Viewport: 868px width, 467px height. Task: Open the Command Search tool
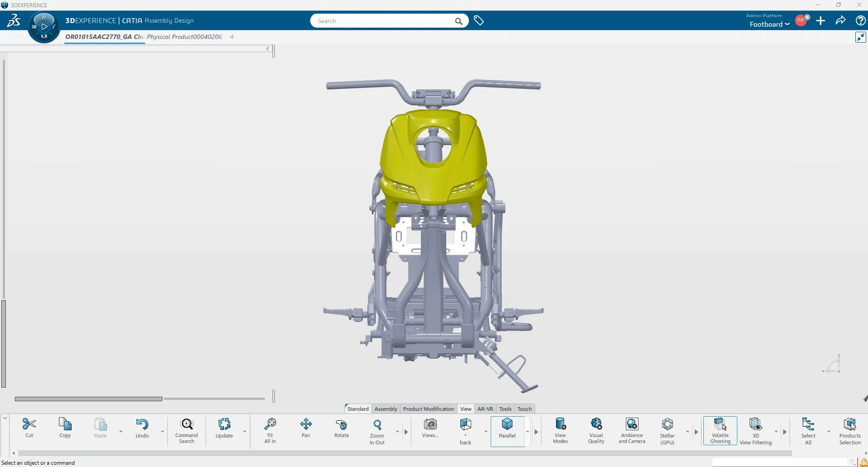click(186, 430)
